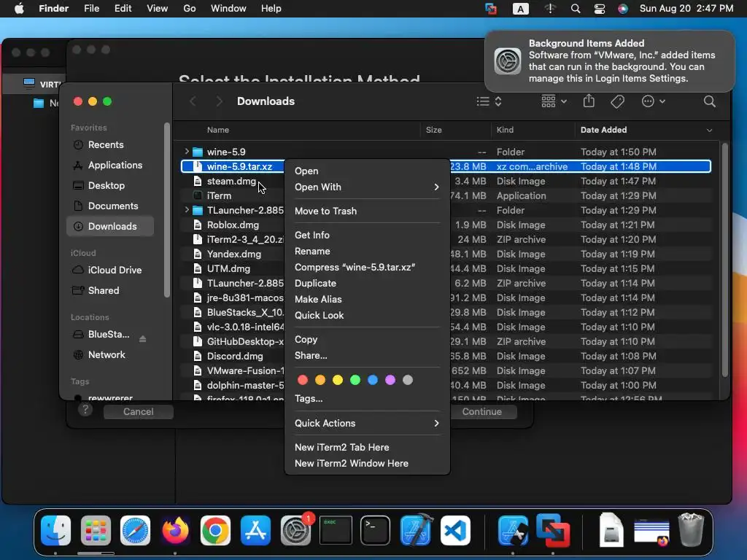This screenshot has width=747, height=560.
Task: Eject the BlueSta... volume
Action: pos(142,339)
